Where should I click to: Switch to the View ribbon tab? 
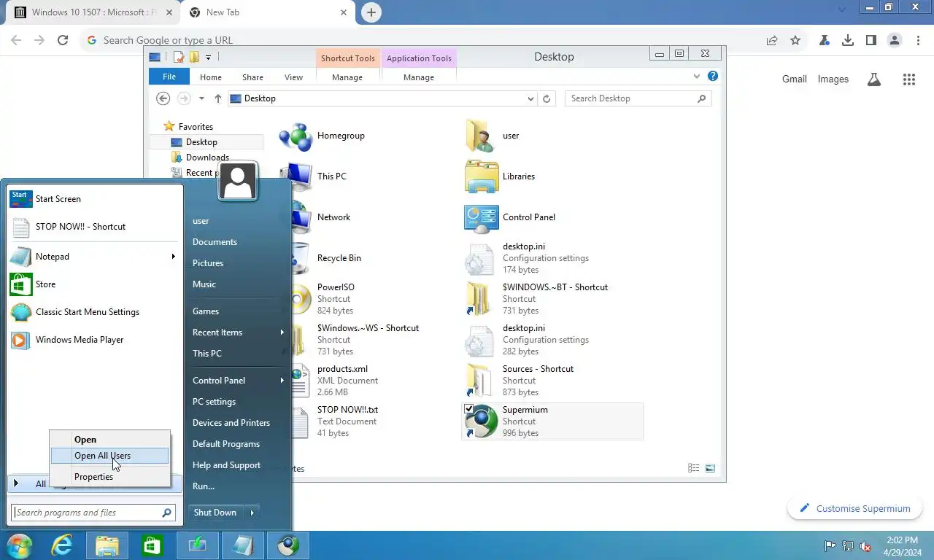[x=294, y=77]
